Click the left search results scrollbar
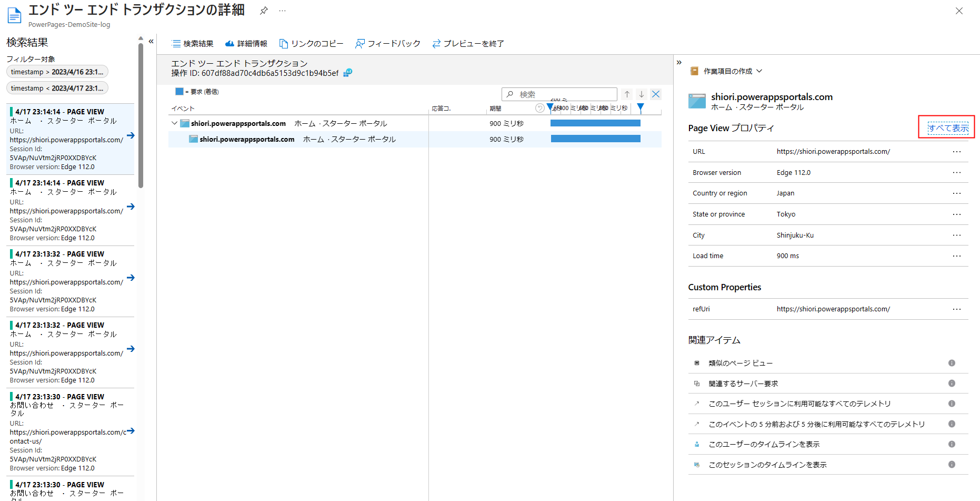This screenshot has width=980, height=501. pos(141,116)
